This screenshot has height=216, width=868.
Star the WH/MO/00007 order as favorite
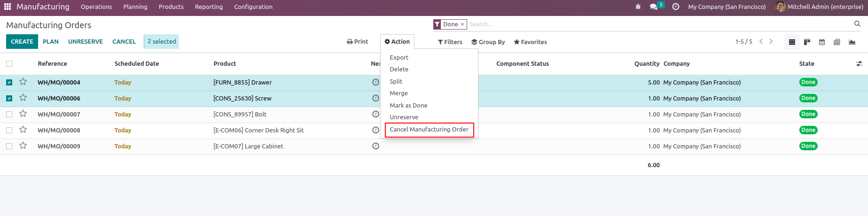pyautogui.click(x=23, y=114)
